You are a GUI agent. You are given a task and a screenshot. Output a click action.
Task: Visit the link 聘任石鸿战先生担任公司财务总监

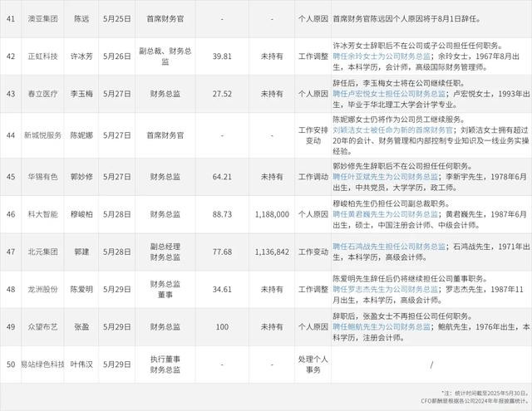(x=389, y=247)
